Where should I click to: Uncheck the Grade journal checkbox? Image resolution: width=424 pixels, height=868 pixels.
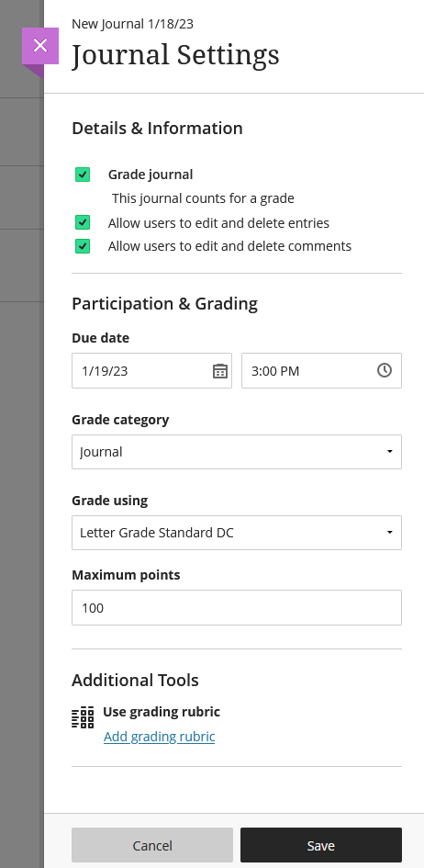(83, 175)
